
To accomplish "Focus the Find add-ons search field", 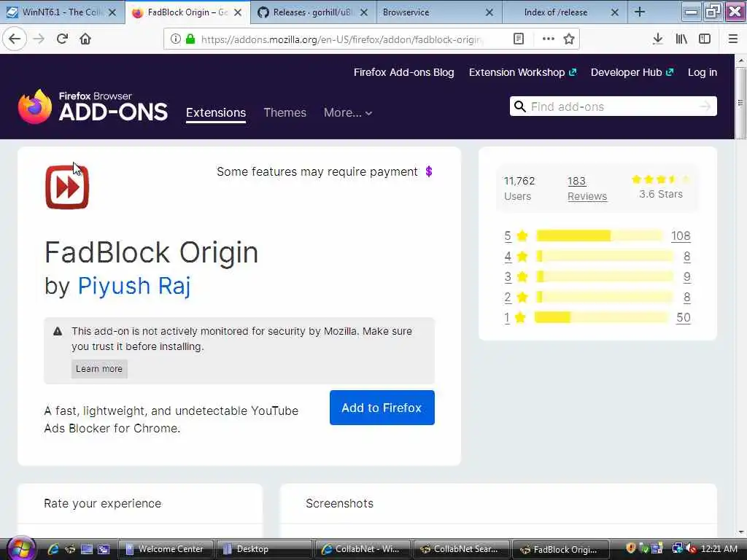I will pos(612,106).
